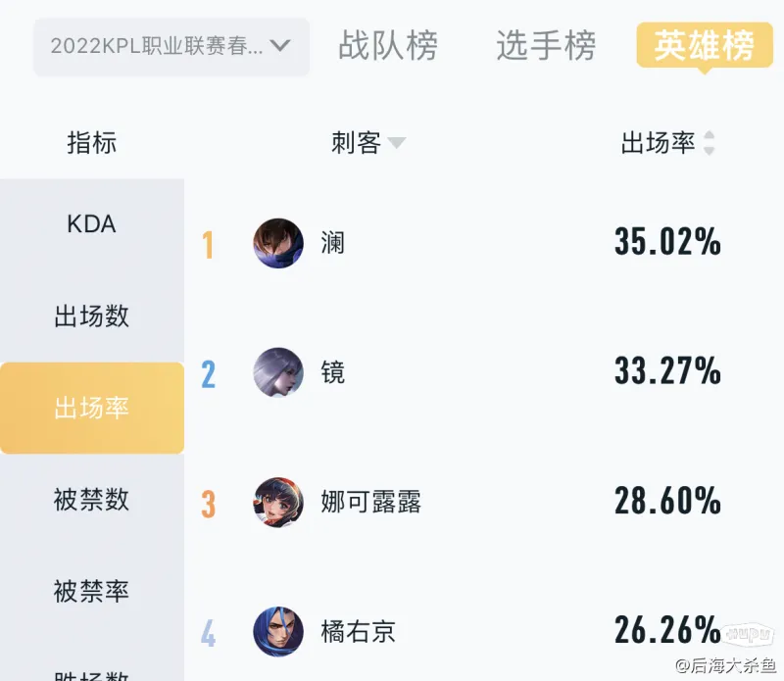Select the 出场数 metric
Image resolution: width=784 pixels, height=681 pixels.
(x=91, y=316)
